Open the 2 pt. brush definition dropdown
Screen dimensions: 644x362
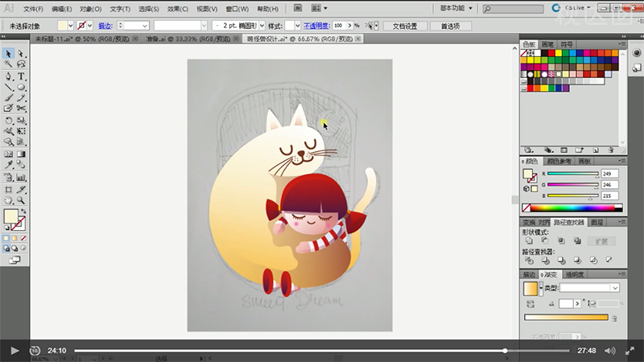[262, 26]
